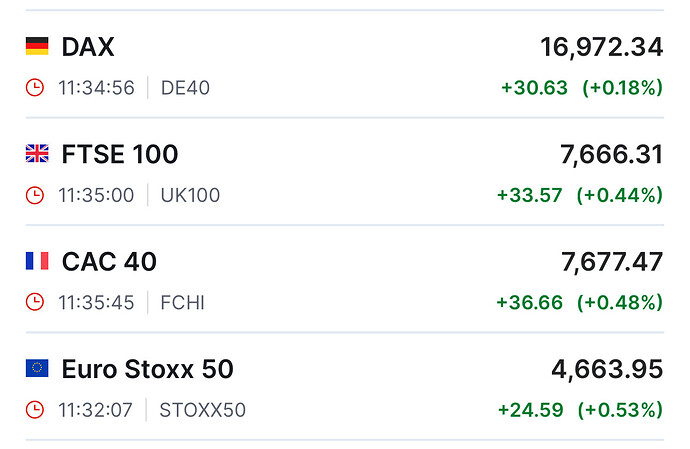690x449 pixels.
Task: Click the red clock icon in CAC 40 row
Action: (x=35, y=302)
